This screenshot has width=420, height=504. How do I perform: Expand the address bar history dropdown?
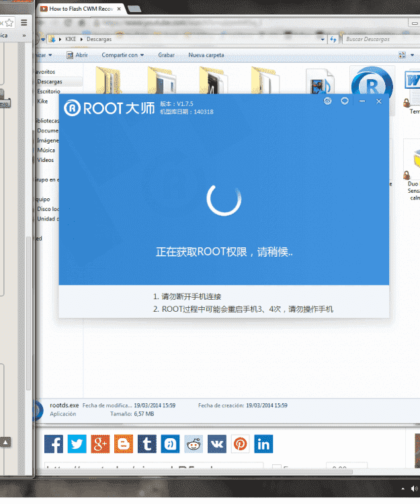(x=323, y=39)
